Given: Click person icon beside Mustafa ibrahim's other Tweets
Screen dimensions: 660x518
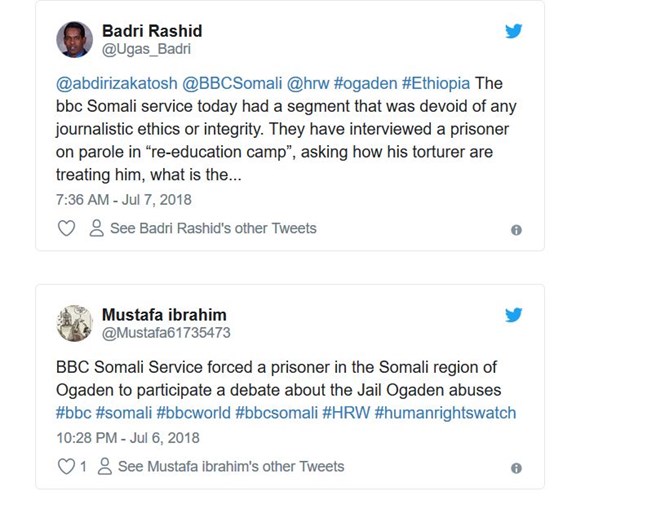Looking at the screenshot, I should pyautogui.click(x=104, y=467).
